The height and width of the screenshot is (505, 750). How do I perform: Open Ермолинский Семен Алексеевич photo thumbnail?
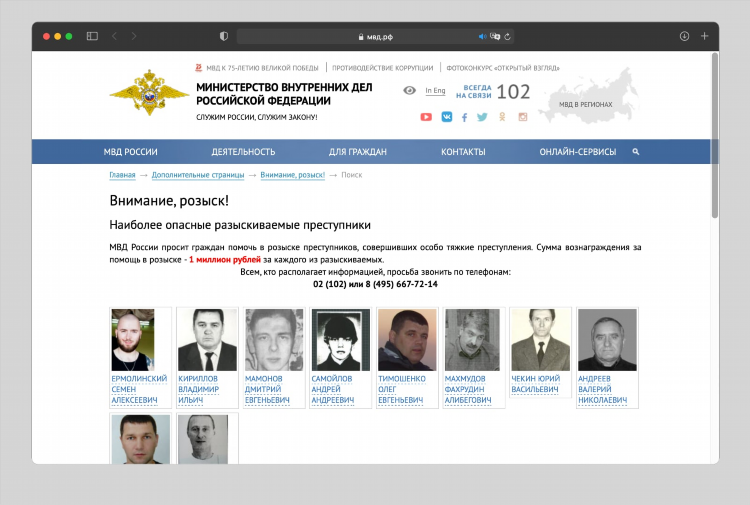pos(133,340)
